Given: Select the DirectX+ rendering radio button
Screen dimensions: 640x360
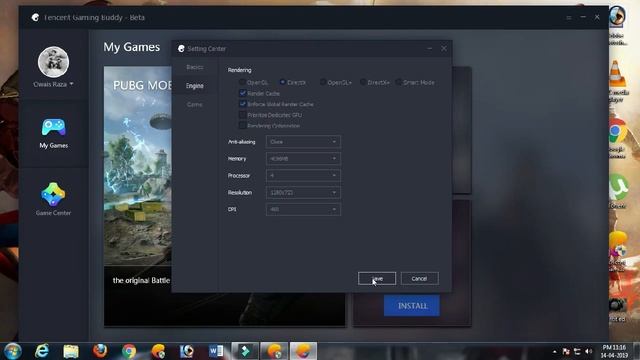Looking at the screenshot, I should point(363,82).
